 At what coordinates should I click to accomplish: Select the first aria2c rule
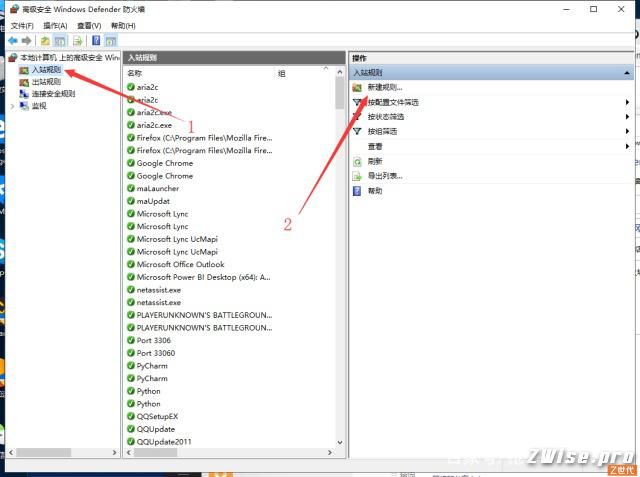click(147, 87)
